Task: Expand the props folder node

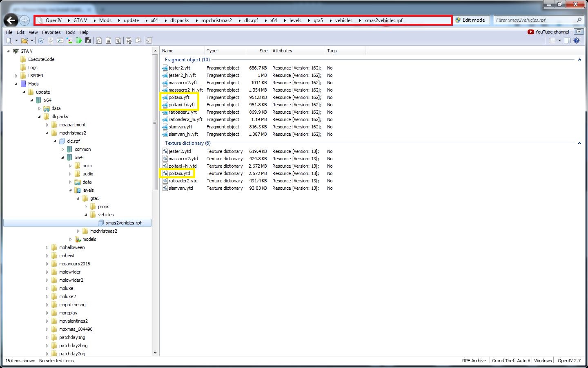Action: [86, 206]
